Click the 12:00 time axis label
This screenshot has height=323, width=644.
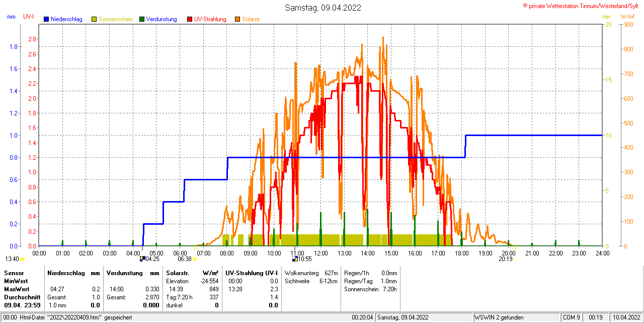tap(320, 253)
